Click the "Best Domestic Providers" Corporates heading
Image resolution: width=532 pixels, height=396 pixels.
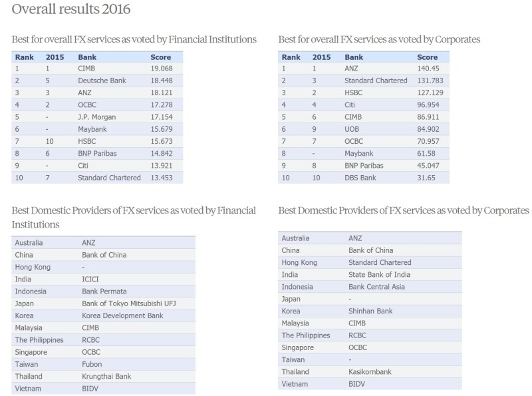pyautogui.click(x=403, y=210)
